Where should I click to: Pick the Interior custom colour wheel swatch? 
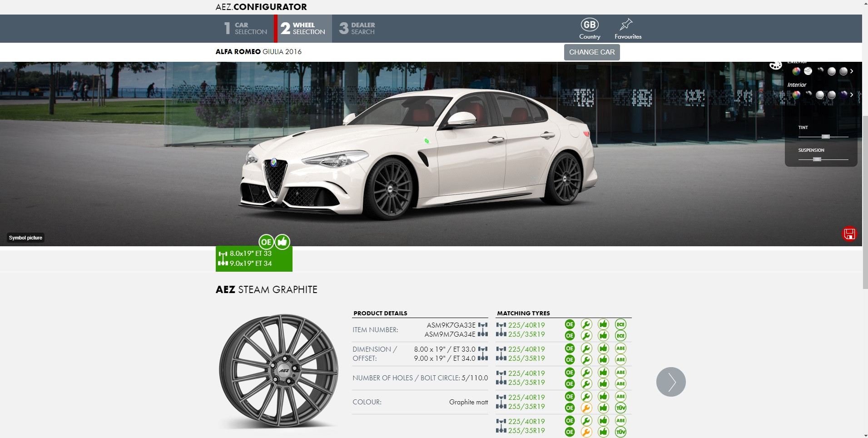[796, 95]
